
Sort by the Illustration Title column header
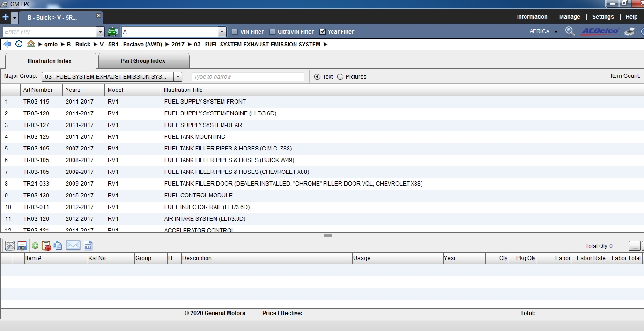pos(402,90)
